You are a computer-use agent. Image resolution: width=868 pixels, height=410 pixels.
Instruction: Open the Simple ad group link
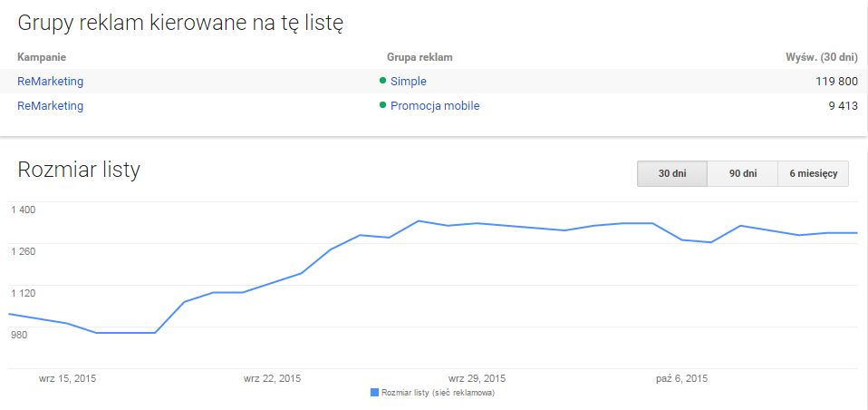point(408,82)
